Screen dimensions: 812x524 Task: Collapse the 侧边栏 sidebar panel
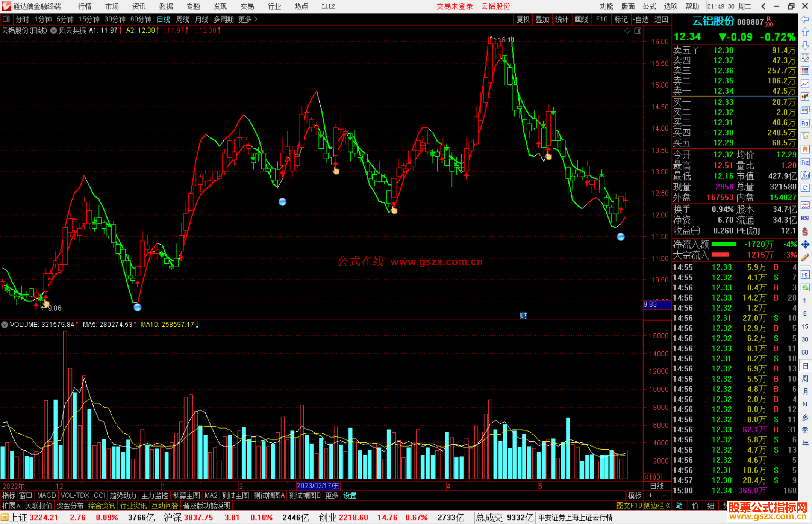657,506
